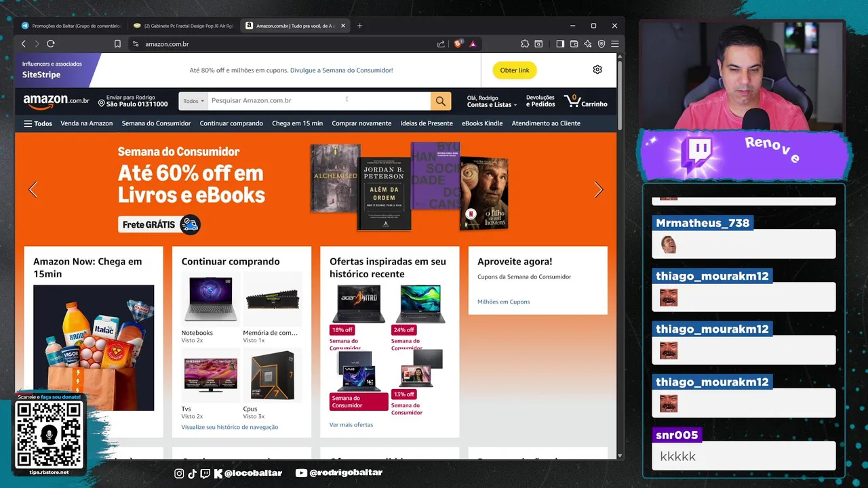The height and width of the screenshot is (488, 868).
Task: Show previous banner with left arrow
Action: 33,190
